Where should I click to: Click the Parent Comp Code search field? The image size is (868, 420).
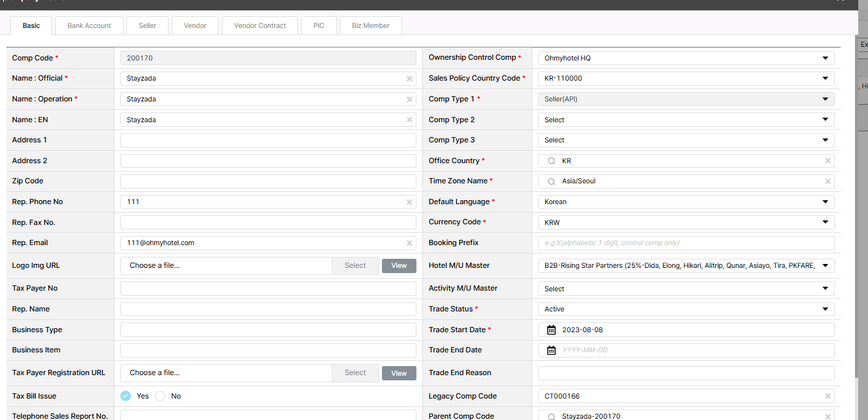tap(686, 415)
